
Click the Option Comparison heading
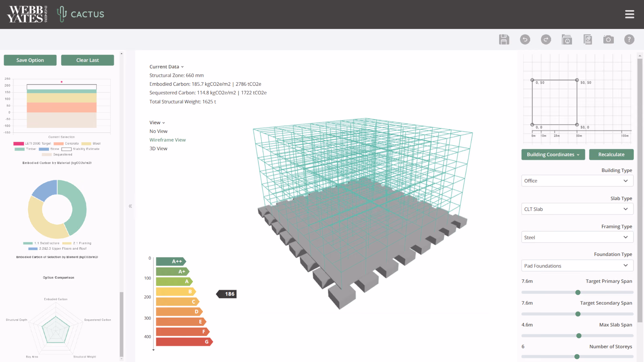(59, 277)
